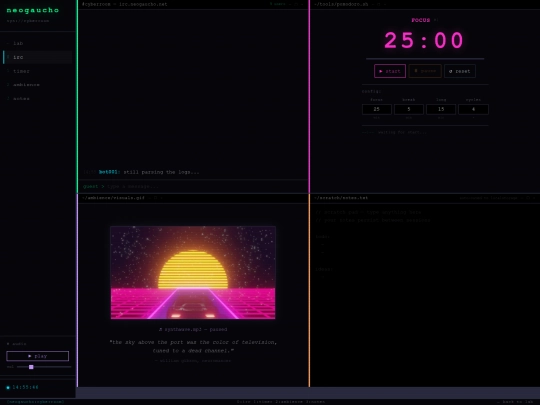Viewport: 540px width, 405px height.
Task: Switch to the timer sidebar item
Action: pyautogui.click(x=38, y=71)
